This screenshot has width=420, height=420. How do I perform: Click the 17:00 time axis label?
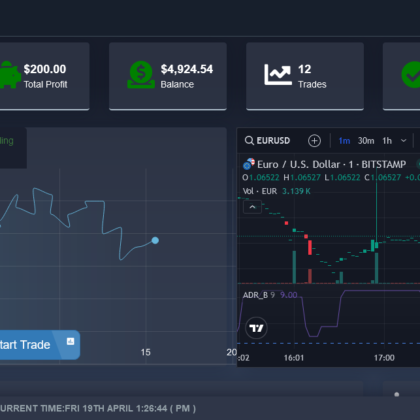(384, 358)
